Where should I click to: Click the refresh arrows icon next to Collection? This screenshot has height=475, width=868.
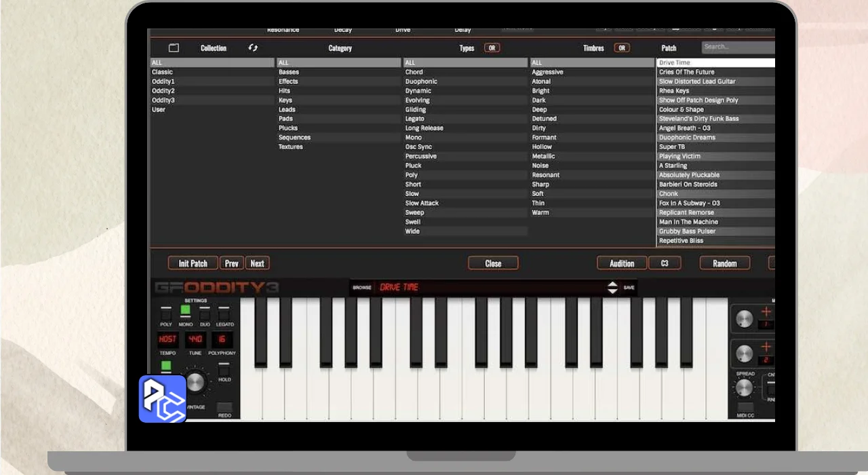[253, 48]
